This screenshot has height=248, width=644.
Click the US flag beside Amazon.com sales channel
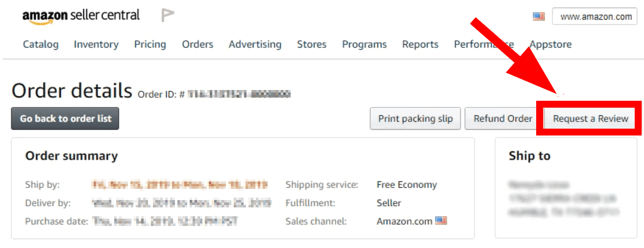(x=441, y=221)
